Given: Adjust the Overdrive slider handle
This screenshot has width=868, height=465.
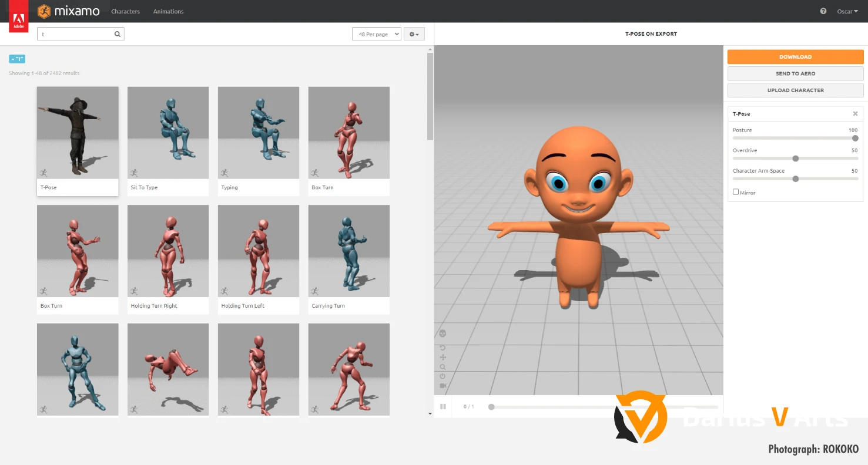Looking at the screenshot, I should [x=796, y=159].
